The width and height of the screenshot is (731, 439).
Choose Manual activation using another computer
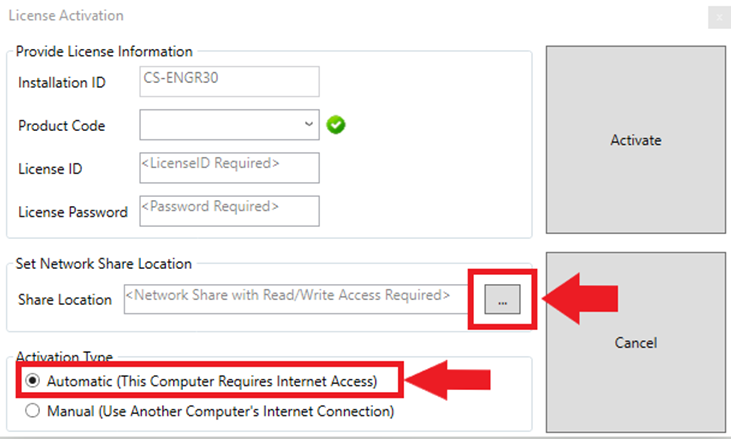tap(33, 410)
